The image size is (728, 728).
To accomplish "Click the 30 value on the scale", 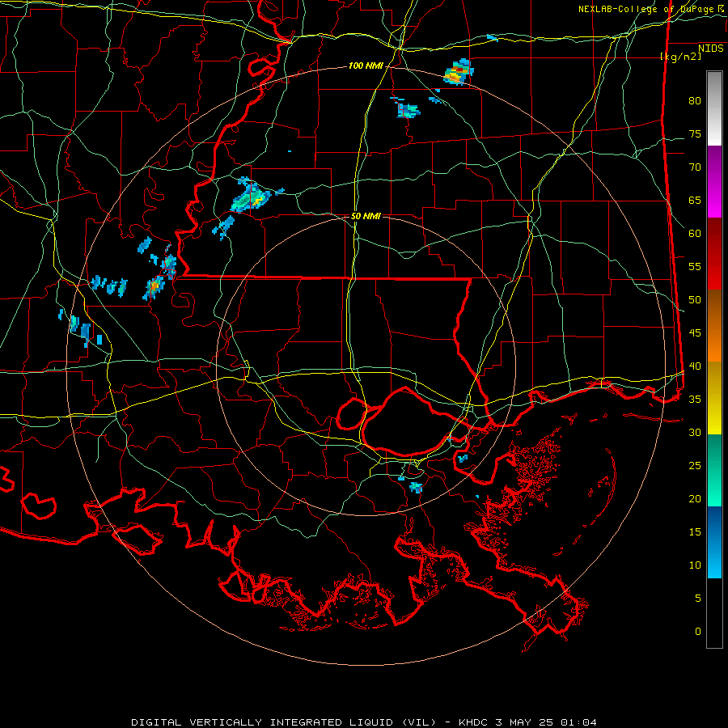I will (695, 432).
